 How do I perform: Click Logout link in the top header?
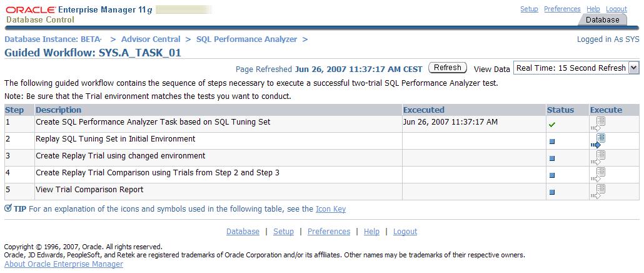tap(616, 9)
